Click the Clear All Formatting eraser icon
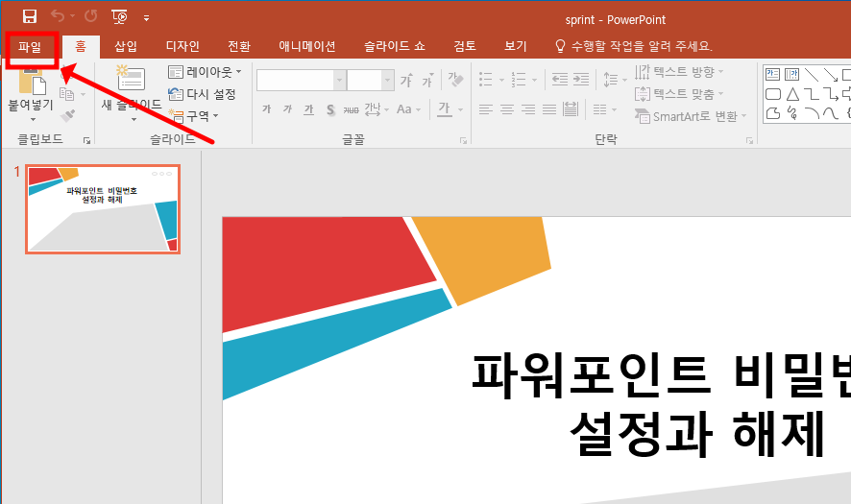The image size is (851, 504). tap(455, 80)
